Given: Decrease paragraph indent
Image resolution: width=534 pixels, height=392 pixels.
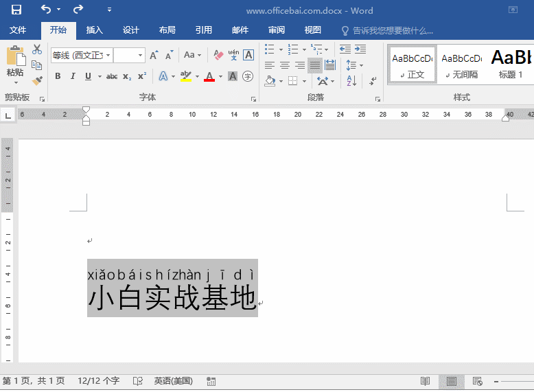Looking at the screenshot, I should (x=345, y=49).
